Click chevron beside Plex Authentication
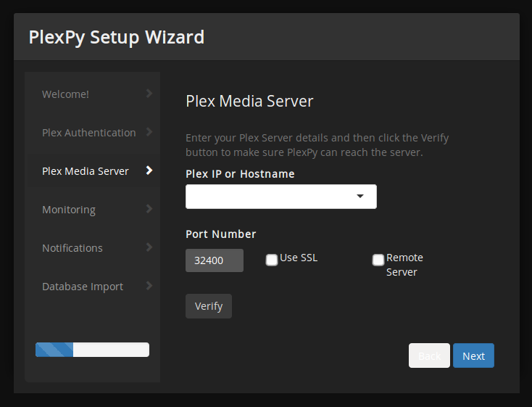Image resolution: width=532 pixels, height=407 pixels. click(149, 132)
